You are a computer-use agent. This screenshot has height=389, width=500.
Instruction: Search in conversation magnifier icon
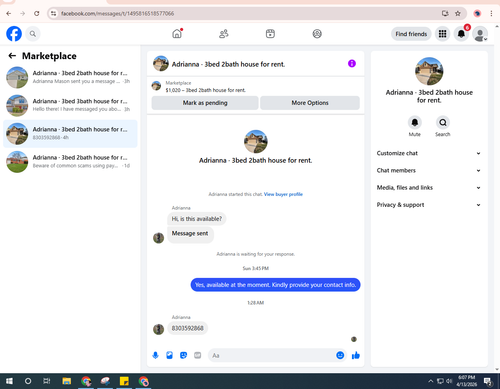443,123
